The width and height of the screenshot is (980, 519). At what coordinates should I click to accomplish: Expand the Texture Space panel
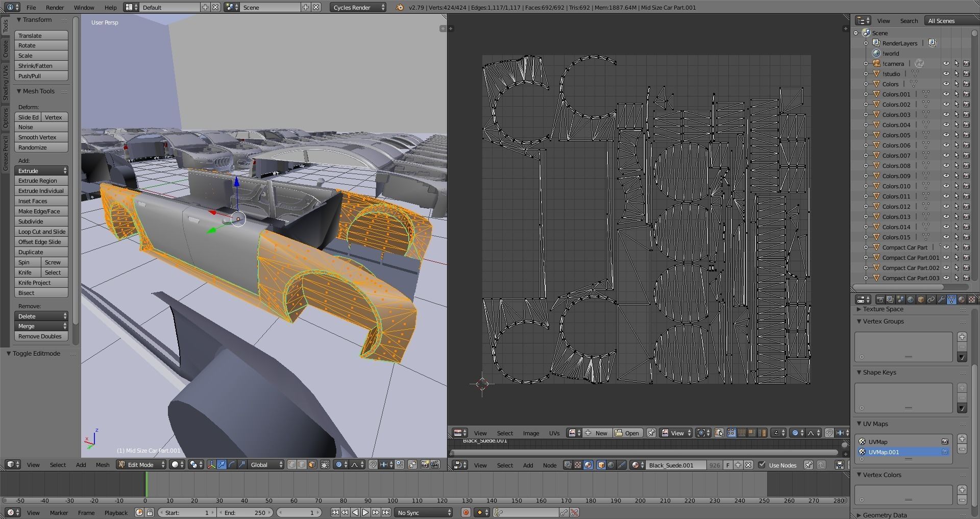859,309
